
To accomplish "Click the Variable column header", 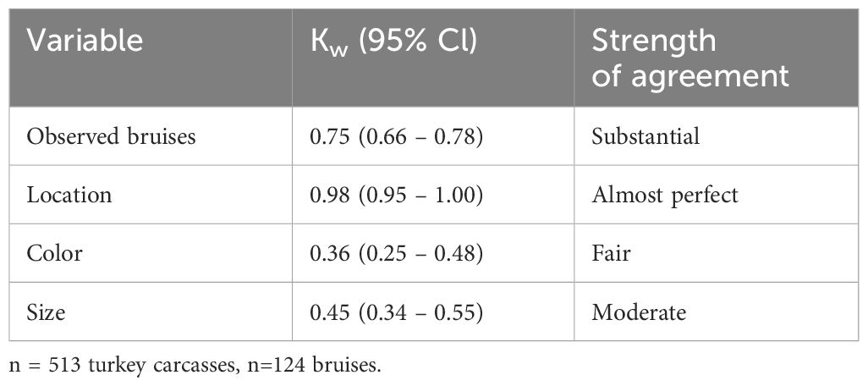I will pos(85,42).
